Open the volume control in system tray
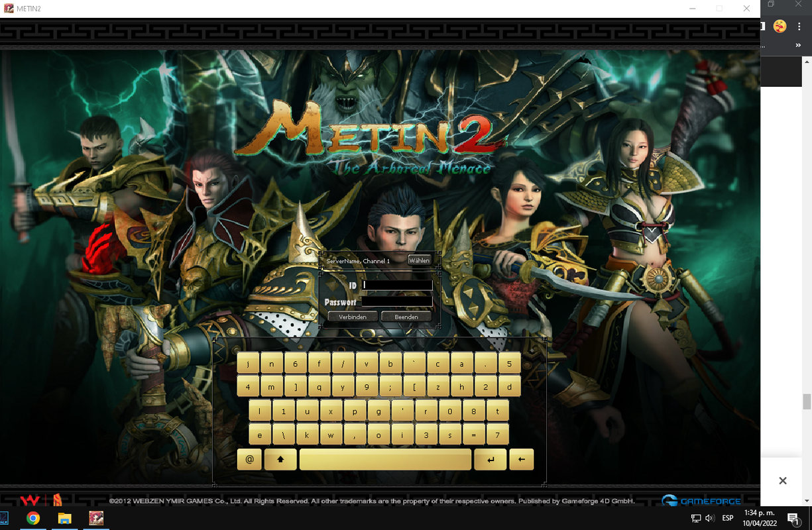This screenshot has width=812, height=530. coord(710,518)
